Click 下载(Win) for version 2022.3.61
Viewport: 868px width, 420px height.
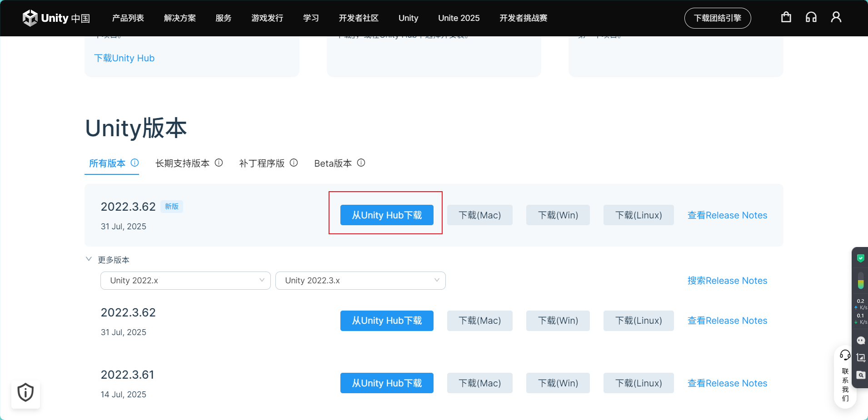coord(558,383)
